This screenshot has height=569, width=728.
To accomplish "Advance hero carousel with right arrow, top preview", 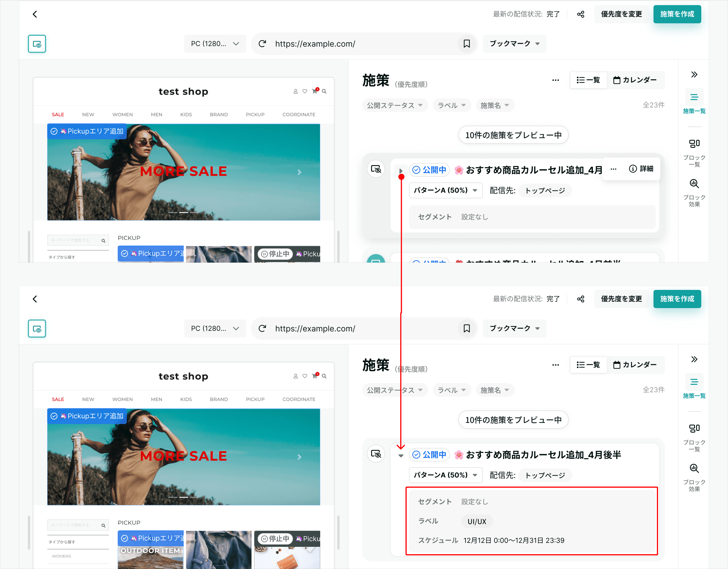I will [299, 172].
